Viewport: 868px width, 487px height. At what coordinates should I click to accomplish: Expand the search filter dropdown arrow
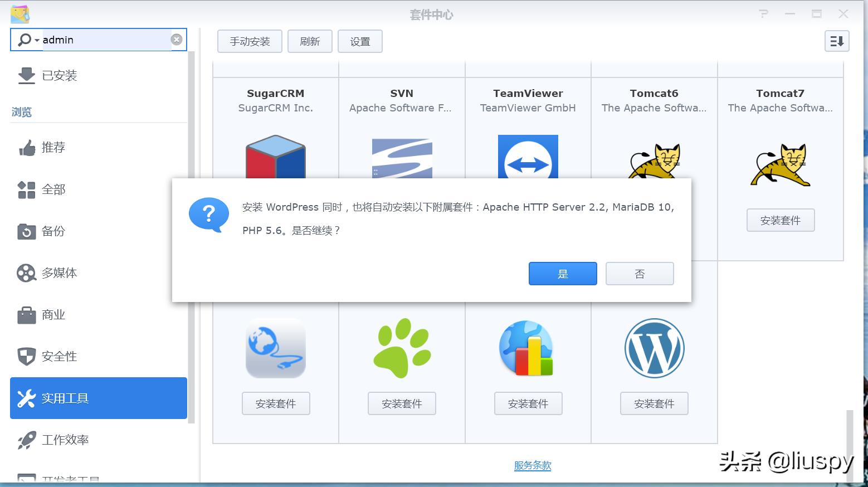point(37,40)
